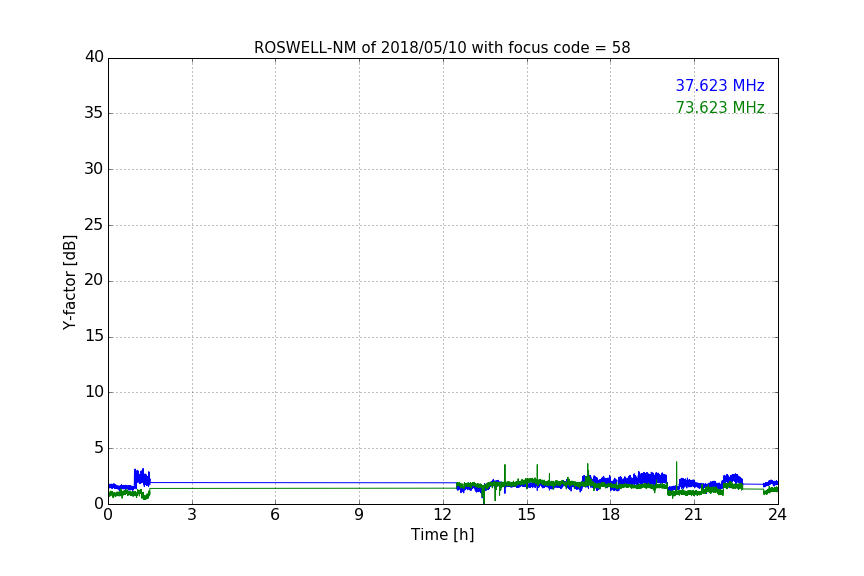Click the 5 tick on the y-axis
The image size is (864, 576).
[98, 448]
